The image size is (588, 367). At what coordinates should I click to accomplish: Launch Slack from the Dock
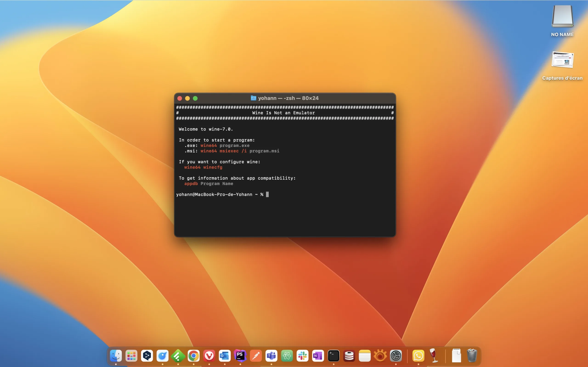tap(302, 356)
